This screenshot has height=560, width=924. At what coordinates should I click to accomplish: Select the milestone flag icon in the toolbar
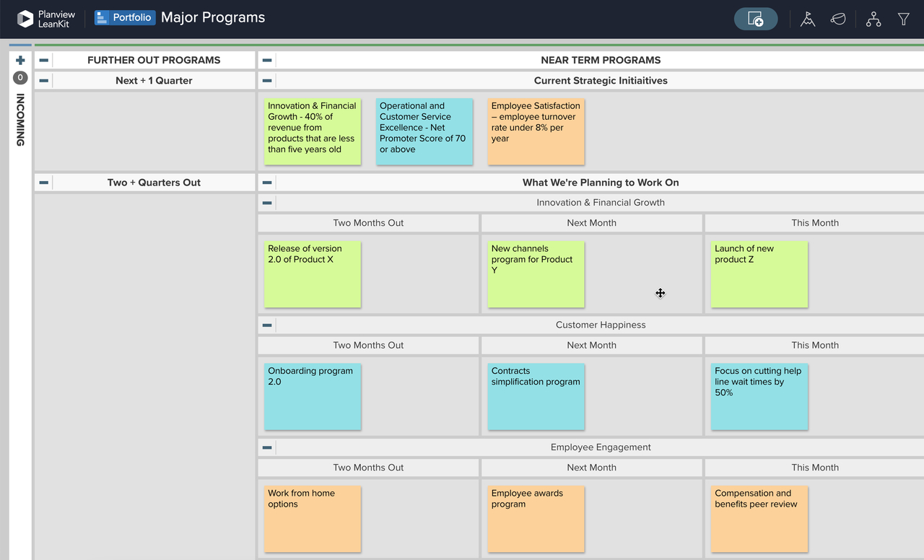coord(807,19)
